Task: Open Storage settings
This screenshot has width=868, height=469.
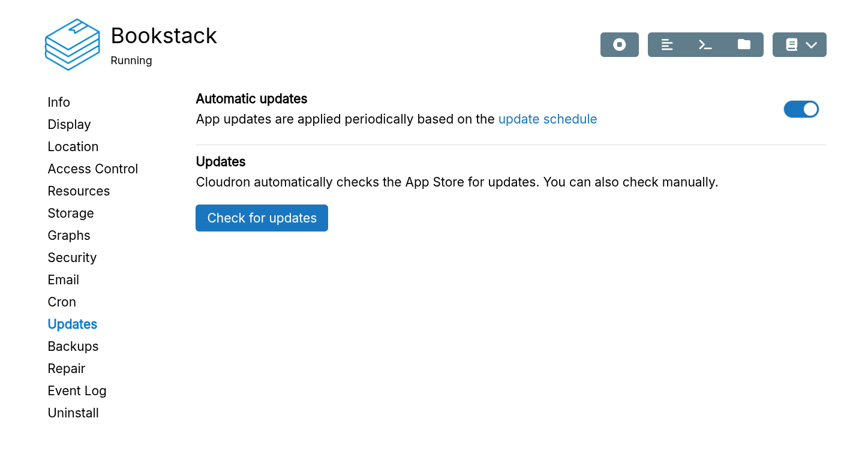Action: click(x=70, y=213)
